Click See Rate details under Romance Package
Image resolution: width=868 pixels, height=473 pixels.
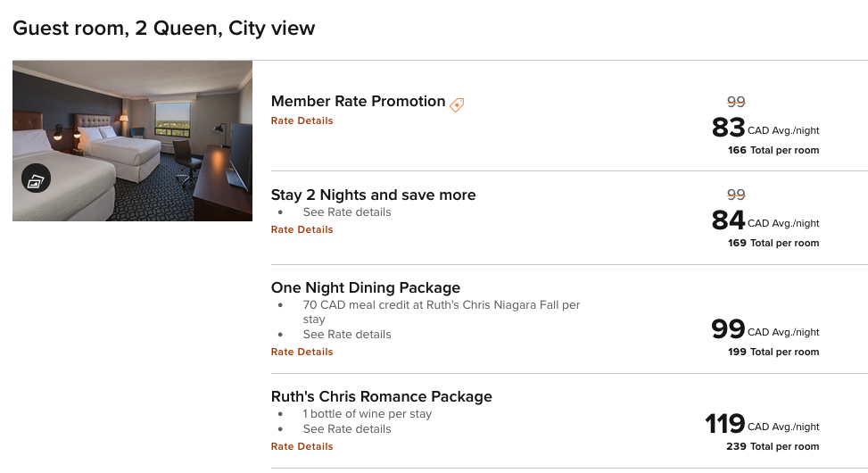click(x=347, y=429)
